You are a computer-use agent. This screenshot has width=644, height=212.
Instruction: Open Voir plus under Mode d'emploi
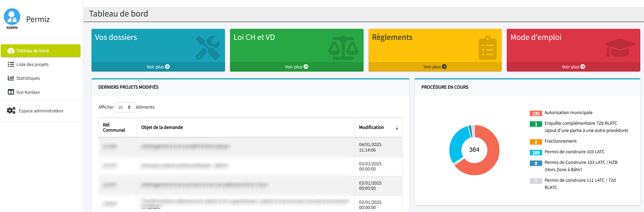(573, 67)
